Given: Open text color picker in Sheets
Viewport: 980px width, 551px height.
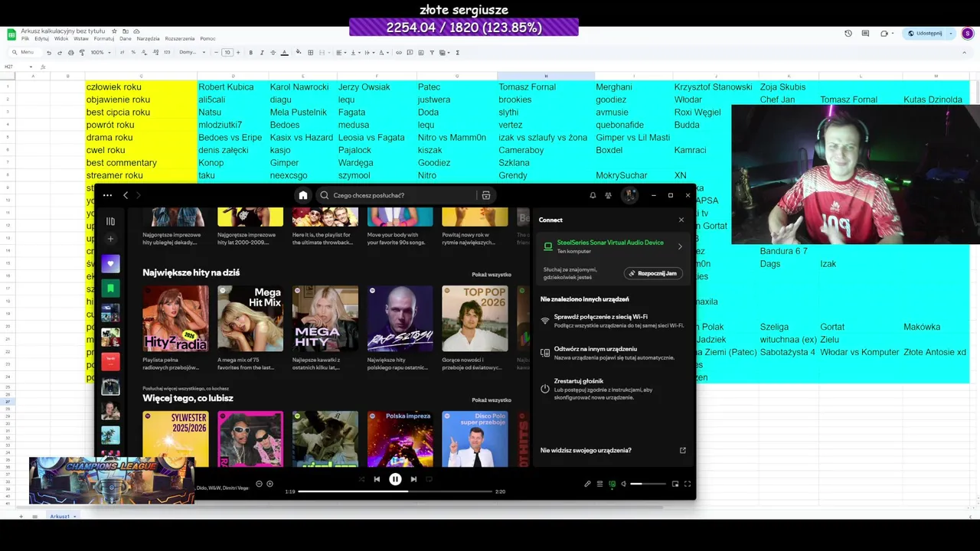Looking at the screenshot, I should click(x=285, y=53).
